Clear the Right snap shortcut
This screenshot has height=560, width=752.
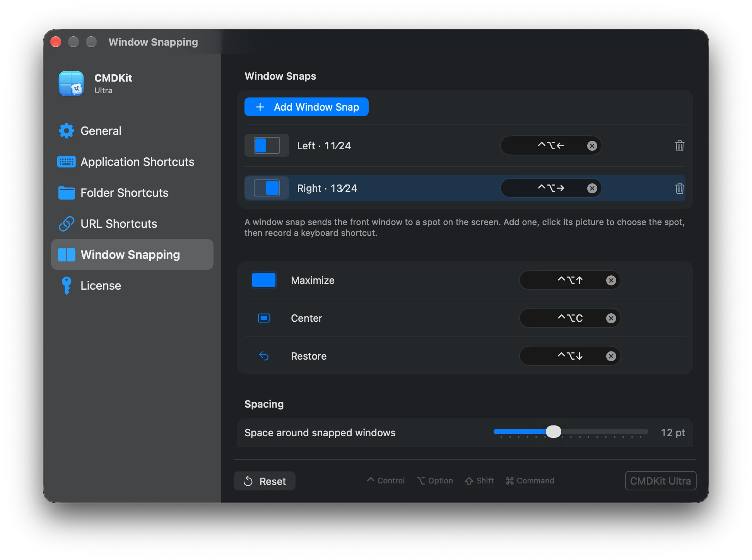pyautogui.click(x=592, y=188)
